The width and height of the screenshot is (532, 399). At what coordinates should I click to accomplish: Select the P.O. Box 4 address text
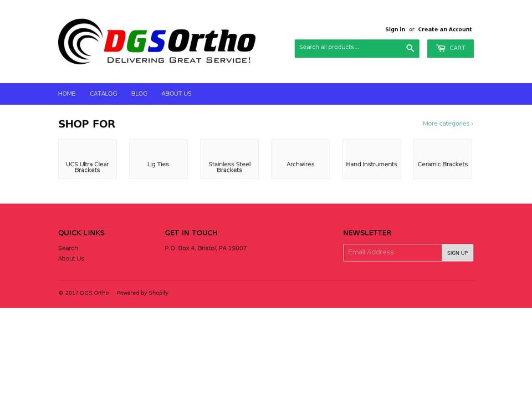pyautogui.click(x=206, y=248)
